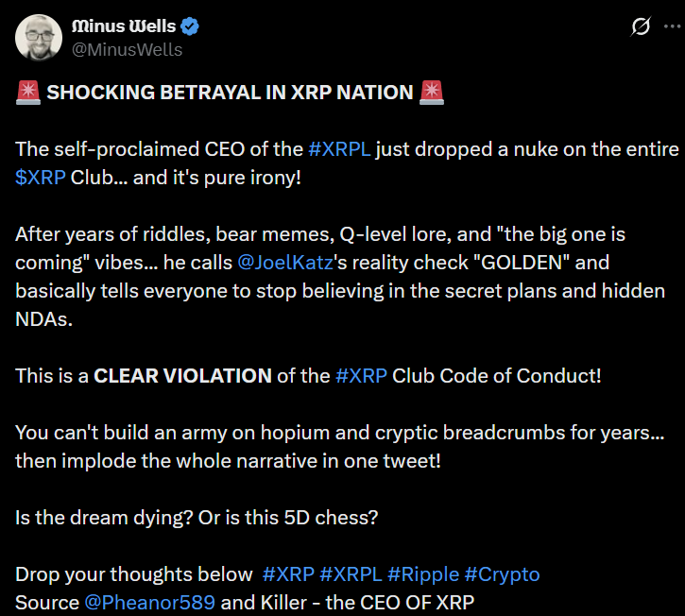Viewport: 685px width, 616px height.
Task: Open Minus Wells profile avatar
Action: point(38,37)
